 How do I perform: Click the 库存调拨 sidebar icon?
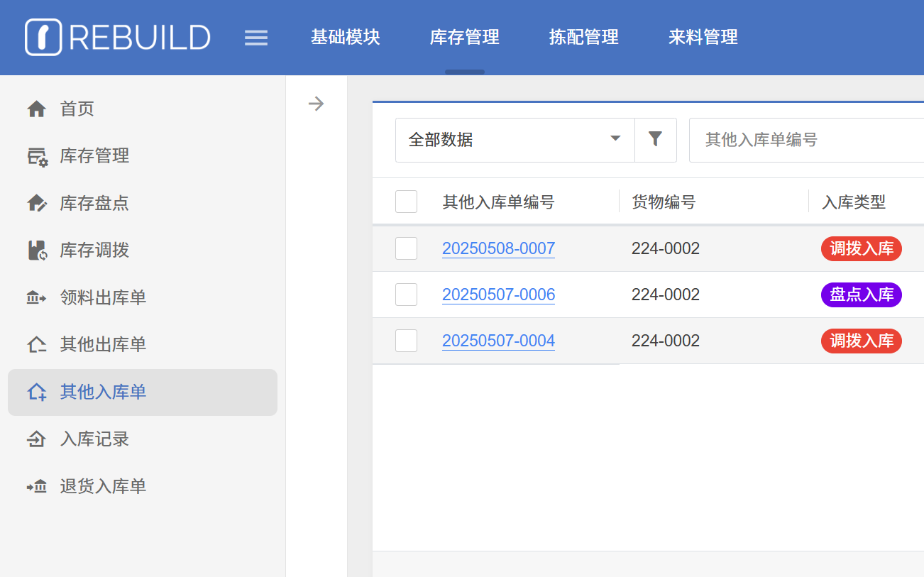36,251
